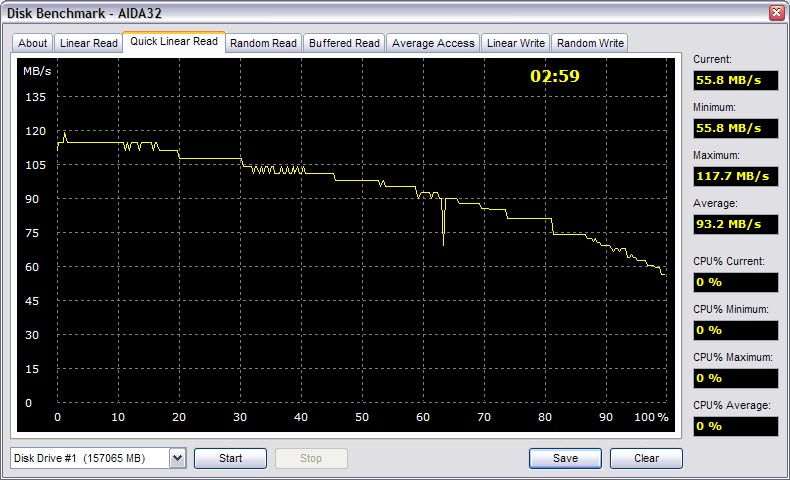Go to the Average Access tab
Viewport: 790px width, 480px height.
[433, 43]
